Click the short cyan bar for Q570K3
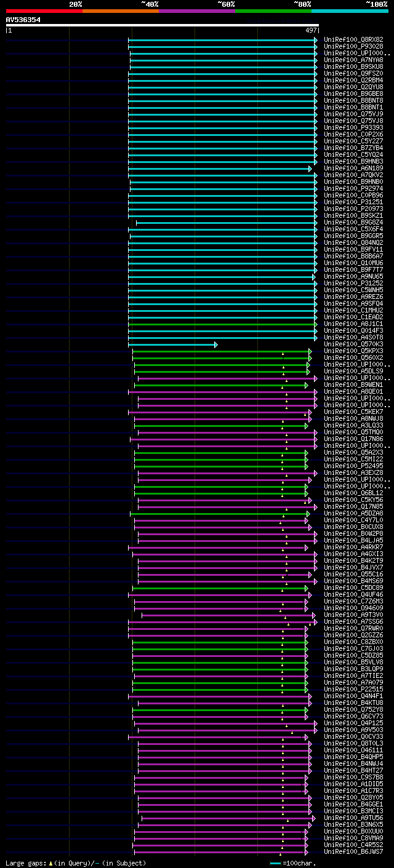 coord(173,344)
